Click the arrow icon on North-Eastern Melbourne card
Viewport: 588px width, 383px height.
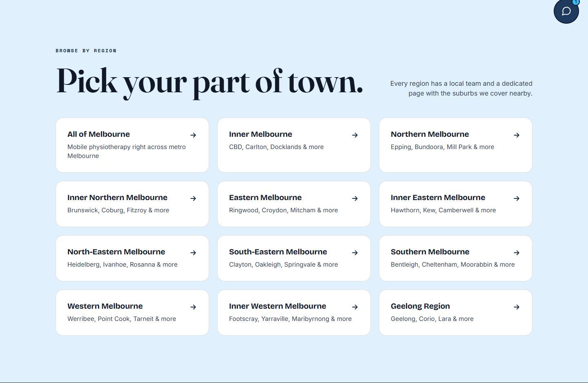pyautogui.click(x=193, y=253)
